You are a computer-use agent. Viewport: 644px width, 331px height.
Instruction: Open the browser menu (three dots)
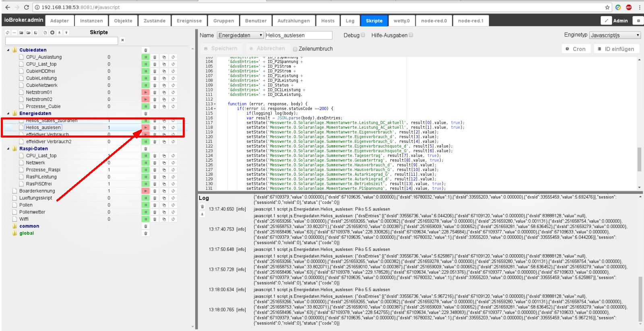point(639,7)
